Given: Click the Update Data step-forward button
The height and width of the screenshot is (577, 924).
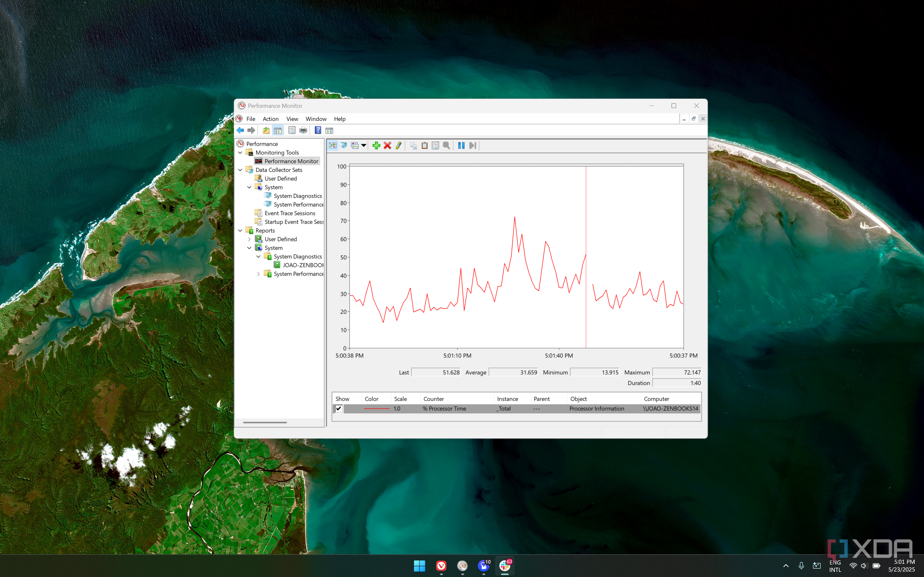Looking at the screenshot, I should click(x=473, y=145).
